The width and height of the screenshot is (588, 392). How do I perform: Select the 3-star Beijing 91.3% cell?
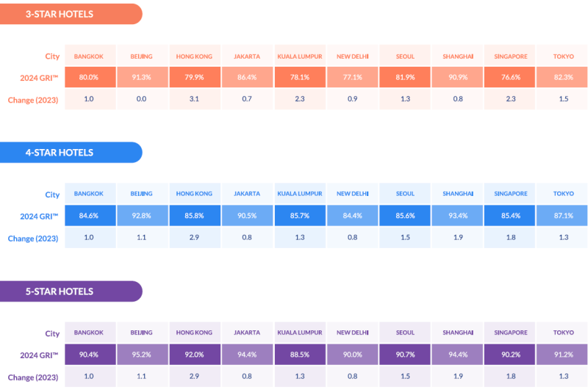[x=142, y=77]
